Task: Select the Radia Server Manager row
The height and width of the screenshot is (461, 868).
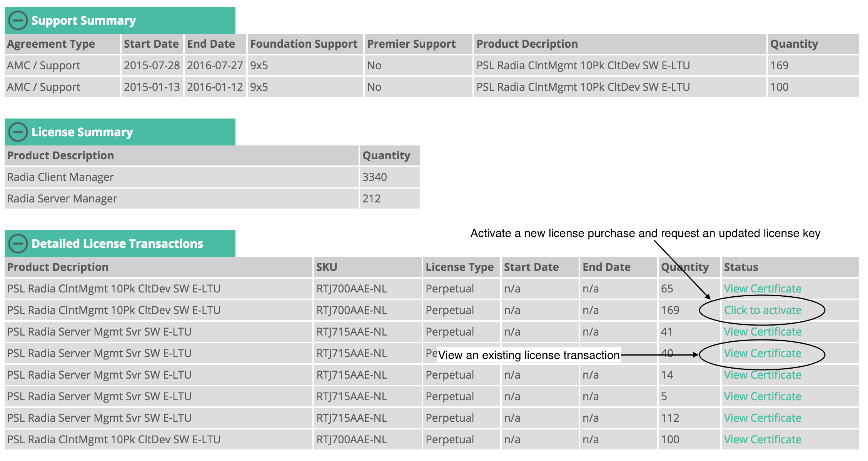Action: pos(212,199)
